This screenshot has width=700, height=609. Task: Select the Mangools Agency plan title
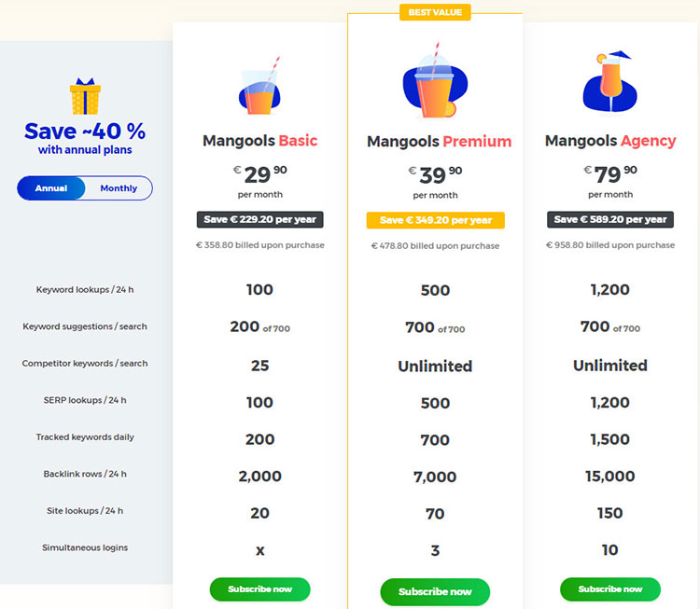tap(610, 141)
